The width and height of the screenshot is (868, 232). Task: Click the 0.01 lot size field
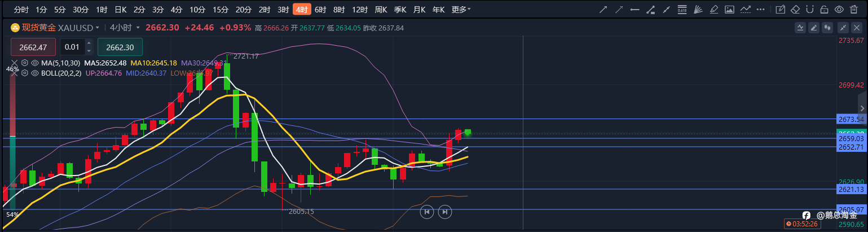pyautogui.click(x=73, y=47)
